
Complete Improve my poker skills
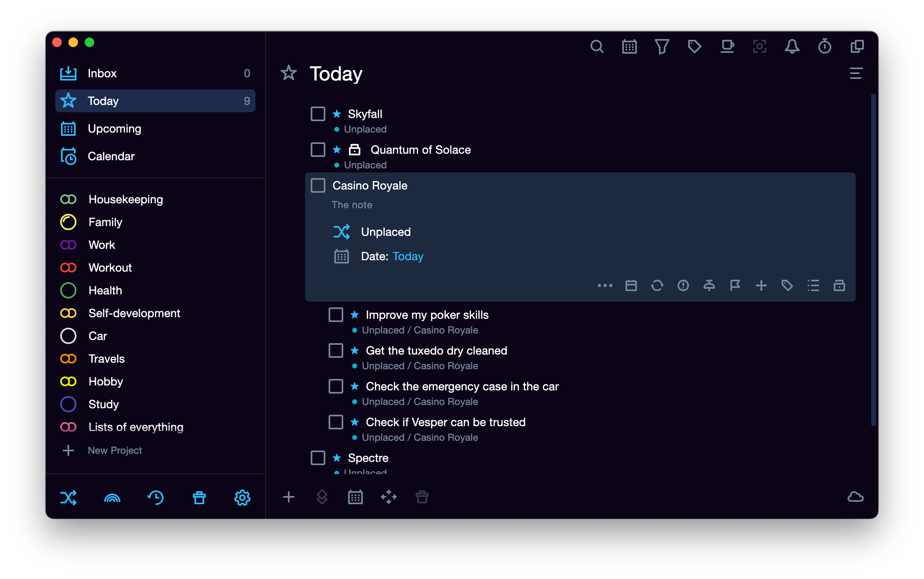(x=336, y=315)
